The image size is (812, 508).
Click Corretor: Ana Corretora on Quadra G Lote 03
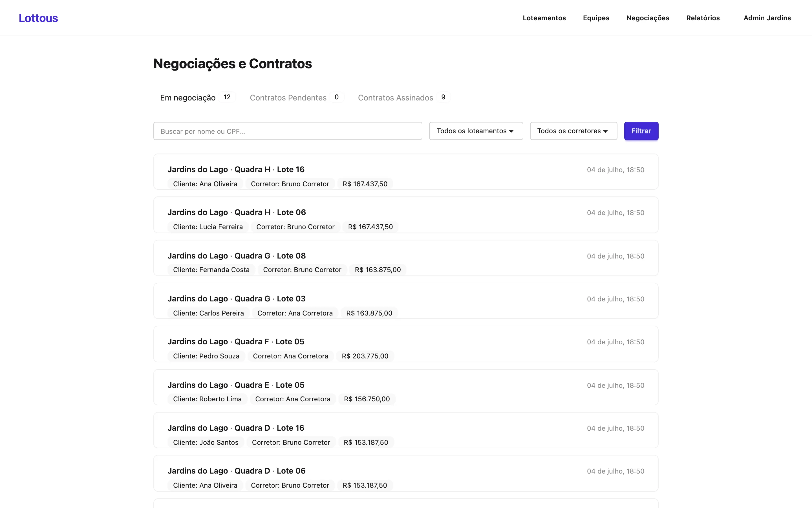(x=295, y=313)
